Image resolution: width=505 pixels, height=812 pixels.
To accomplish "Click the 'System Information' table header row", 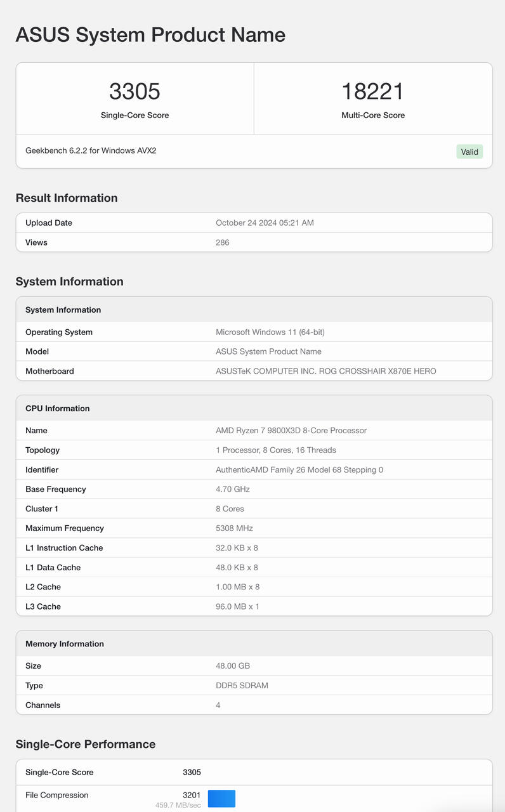I will (254, 310).
